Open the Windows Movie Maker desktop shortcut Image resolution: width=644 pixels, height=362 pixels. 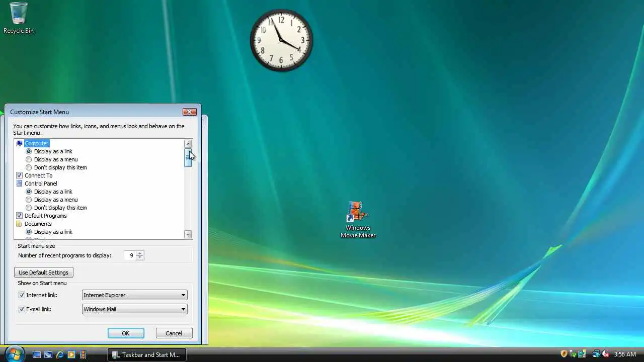pos(358,220)
